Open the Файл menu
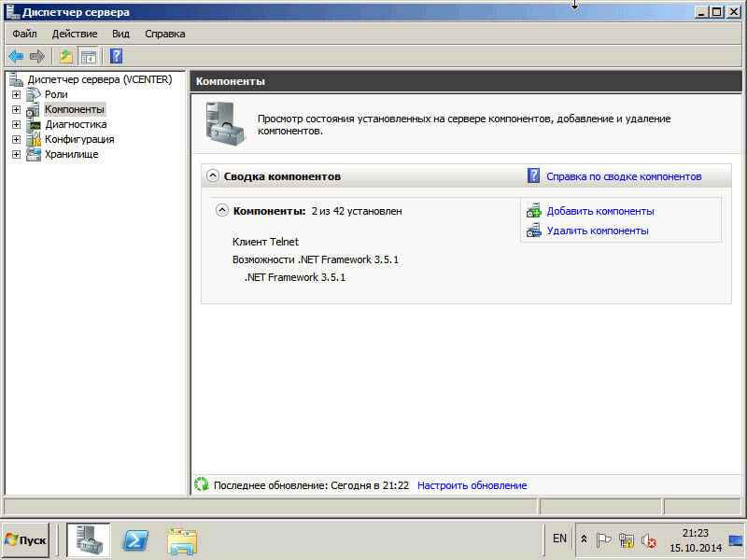 (25, 34)
